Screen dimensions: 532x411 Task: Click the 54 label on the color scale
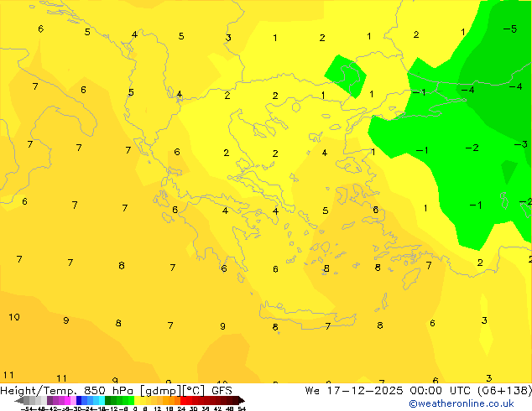(x=242, y=408)
